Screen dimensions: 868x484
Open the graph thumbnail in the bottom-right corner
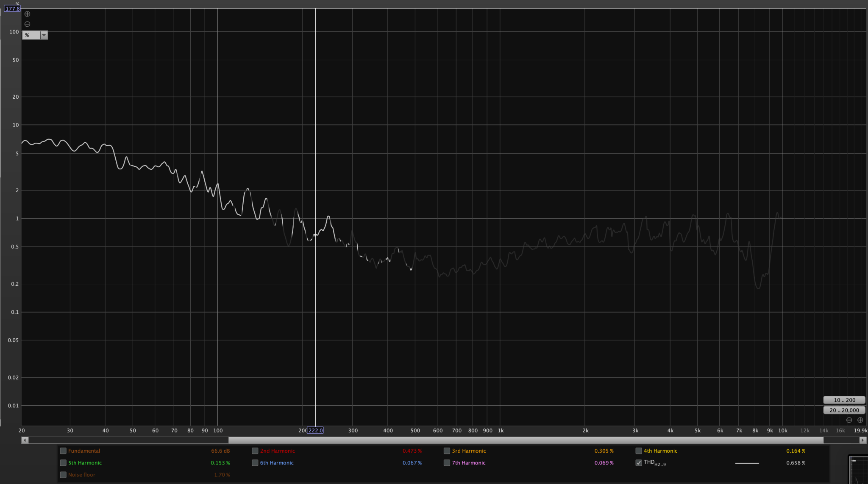point(858,470)
